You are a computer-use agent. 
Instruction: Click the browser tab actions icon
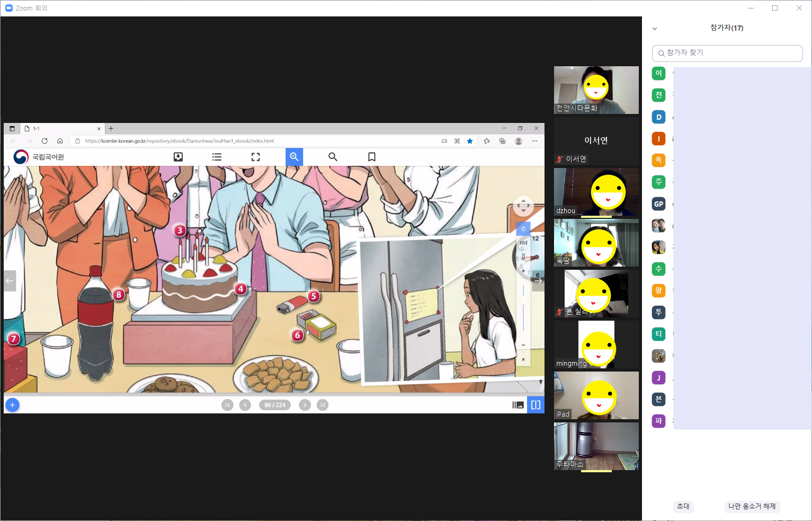coord(12,129)
